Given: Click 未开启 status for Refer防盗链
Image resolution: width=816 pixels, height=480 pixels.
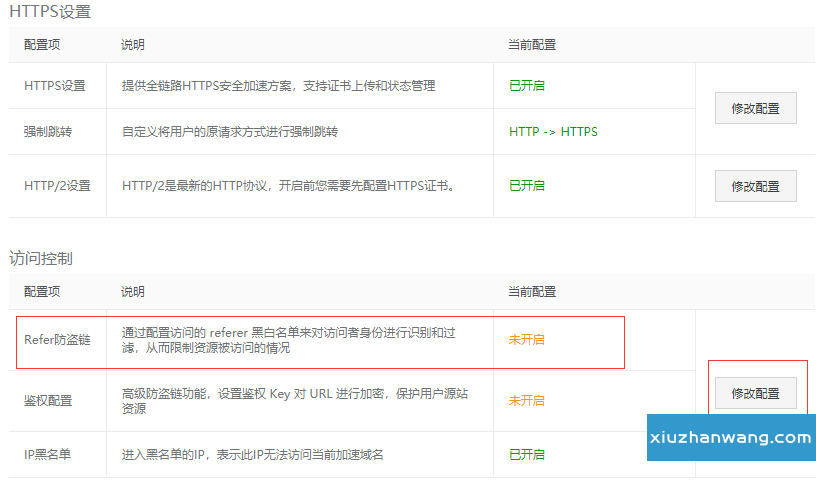Looking at the screenshot, I should (527, 340).
